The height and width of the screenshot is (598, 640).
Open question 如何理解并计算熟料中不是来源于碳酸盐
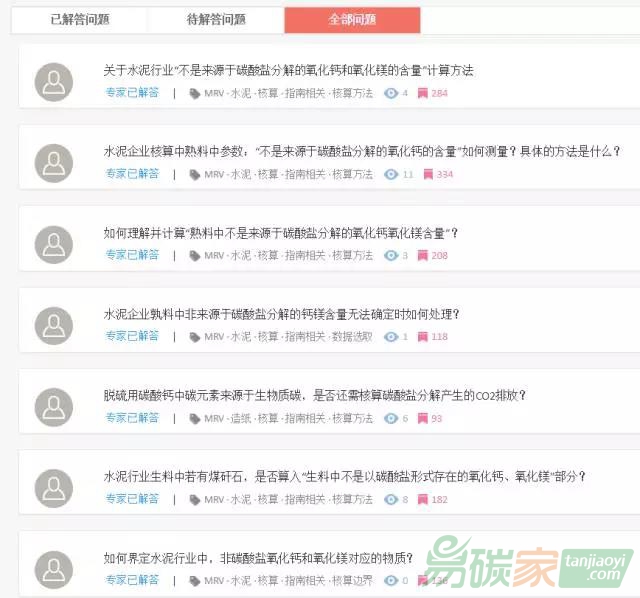pos(280,233)
